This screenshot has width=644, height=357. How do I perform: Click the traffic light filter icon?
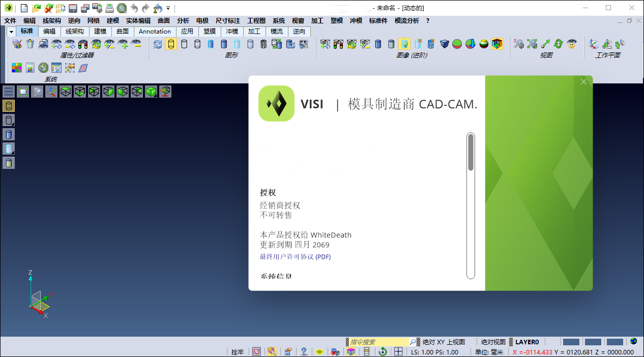click(x=83, y=44)
